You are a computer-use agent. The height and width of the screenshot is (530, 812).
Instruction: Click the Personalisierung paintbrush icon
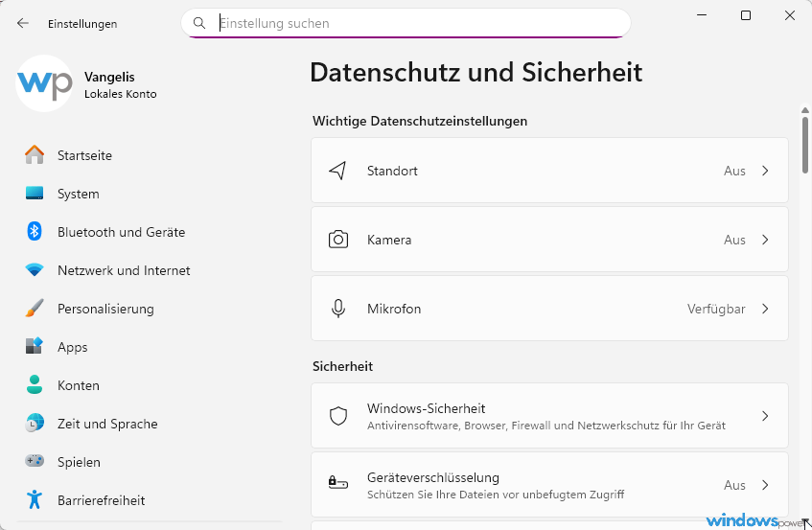35,308
